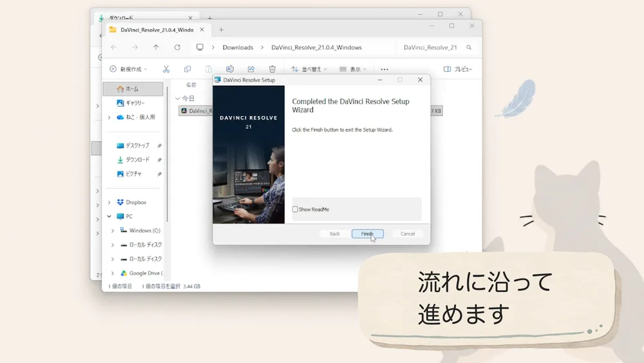The image size is (644, 363).
Task: Click the copy icon in Explorer toolbar
Action: click(187, 69)
